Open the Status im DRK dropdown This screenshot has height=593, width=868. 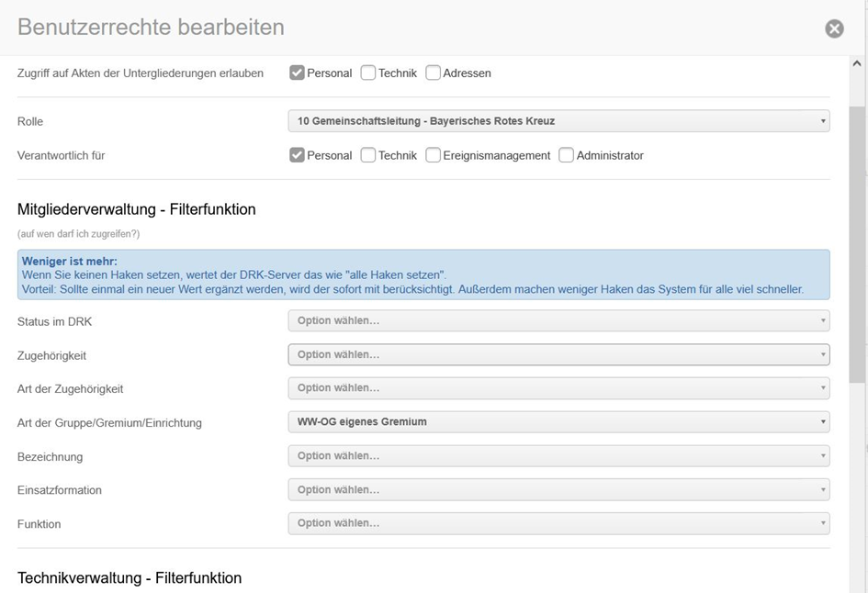558,321
